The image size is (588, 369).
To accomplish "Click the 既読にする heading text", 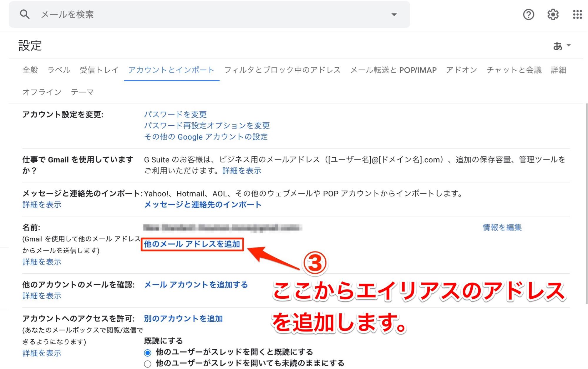I will coord(163,341).
